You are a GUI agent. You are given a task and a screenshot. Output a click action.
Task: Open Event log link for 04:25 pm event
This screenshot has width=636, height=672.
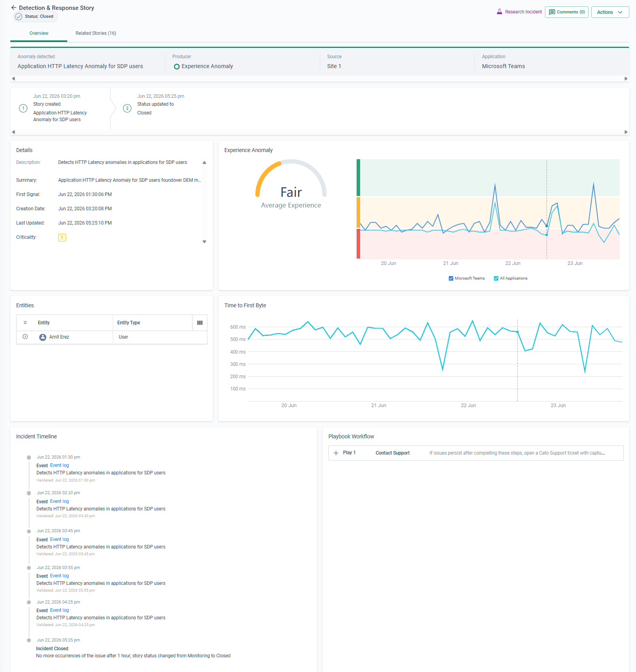point(59,610)
